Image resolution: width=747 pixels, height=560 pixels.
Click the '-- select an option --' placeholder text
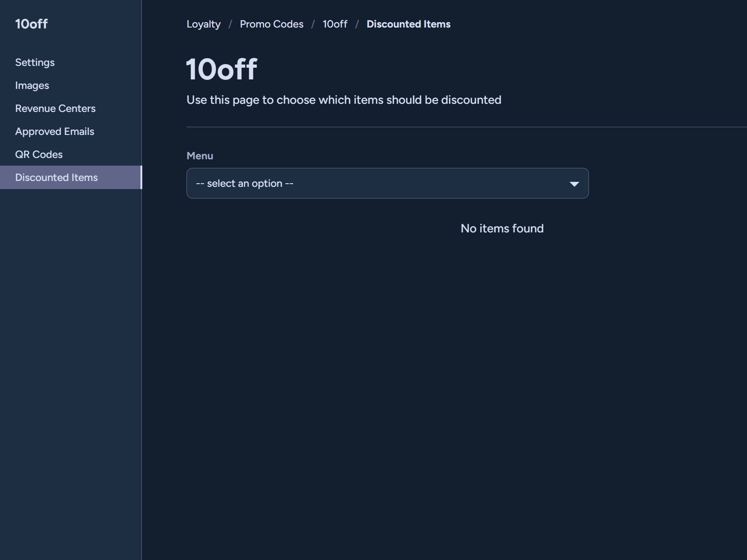click(245, 184)
